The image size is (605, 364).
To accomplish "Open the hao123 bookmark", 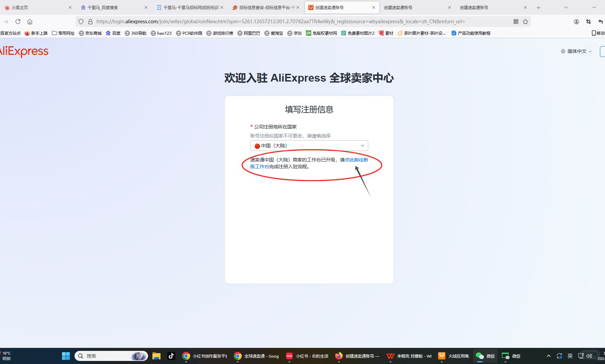I will [x=161, y=33].
